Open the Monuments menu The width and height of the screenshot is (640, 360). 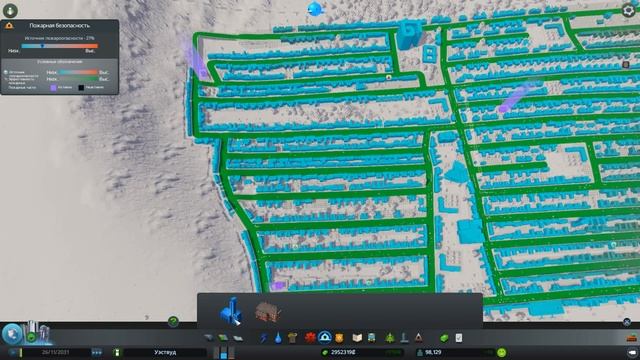click(418, 338)
